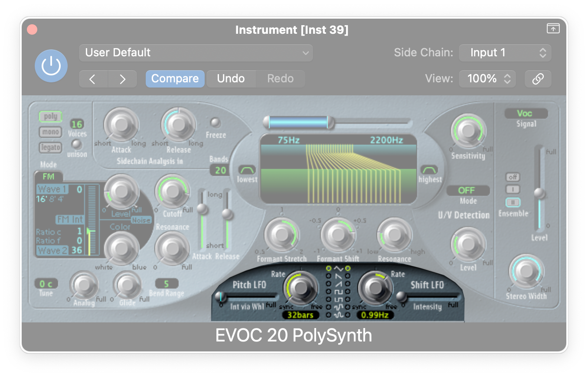Select triangle waveform for Pitch LFO

coord(329,269)
